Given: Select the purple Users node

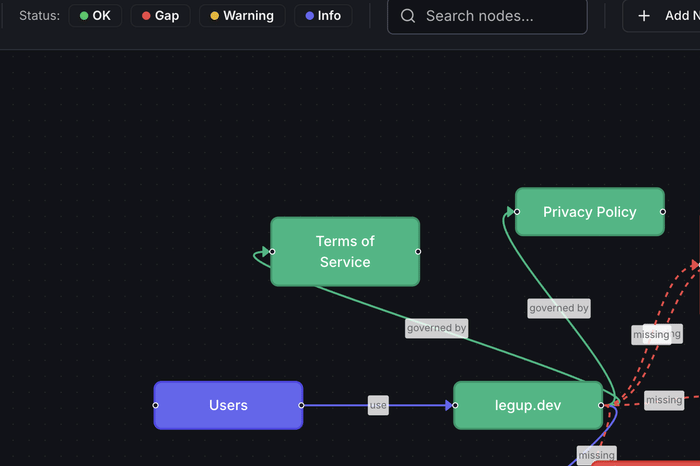Looking at the screenshot, I should (x=228, y=405).
